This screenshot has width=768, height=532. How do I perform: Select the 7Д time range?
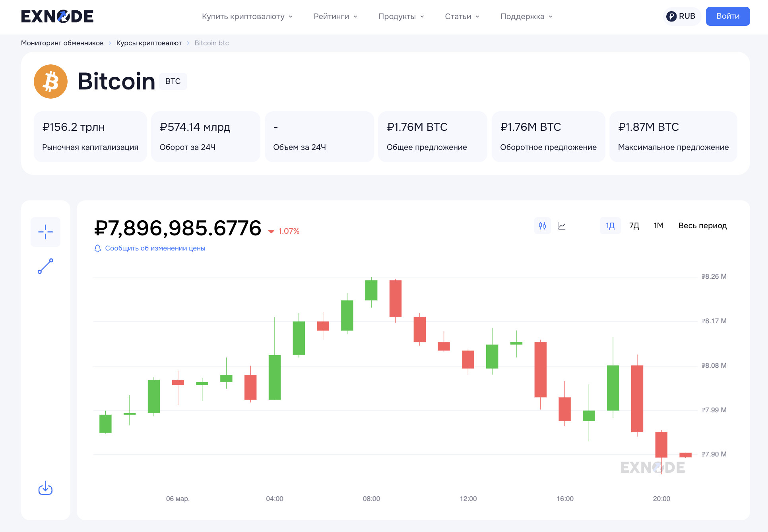coord(634,226)
